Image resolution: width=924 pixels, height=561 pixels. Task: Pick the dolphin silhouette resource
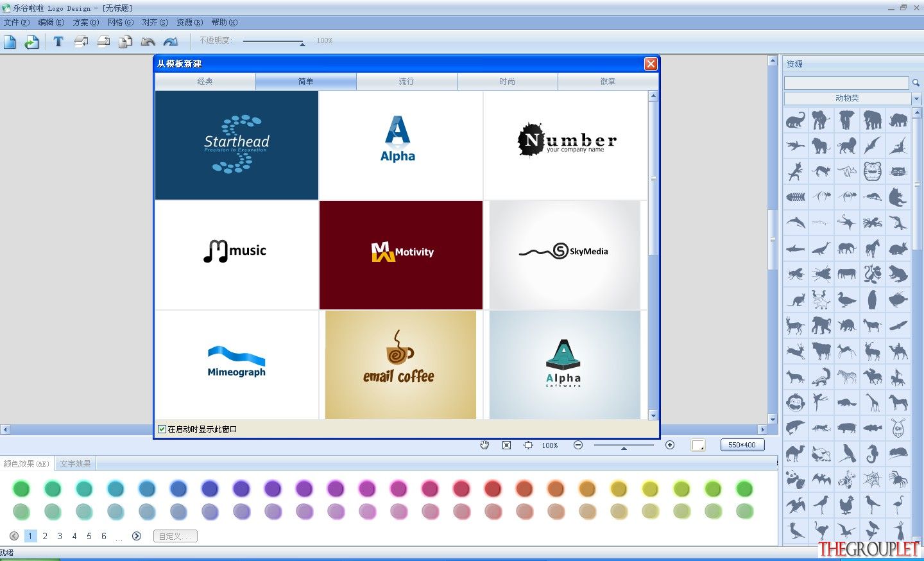point(796,223)
